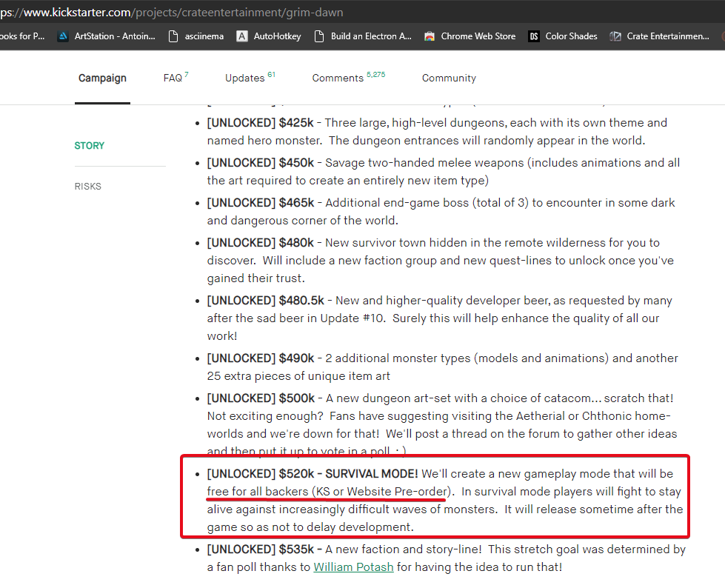Jump to the STORY section
The image size is (725, 588).
click(90, 146)
